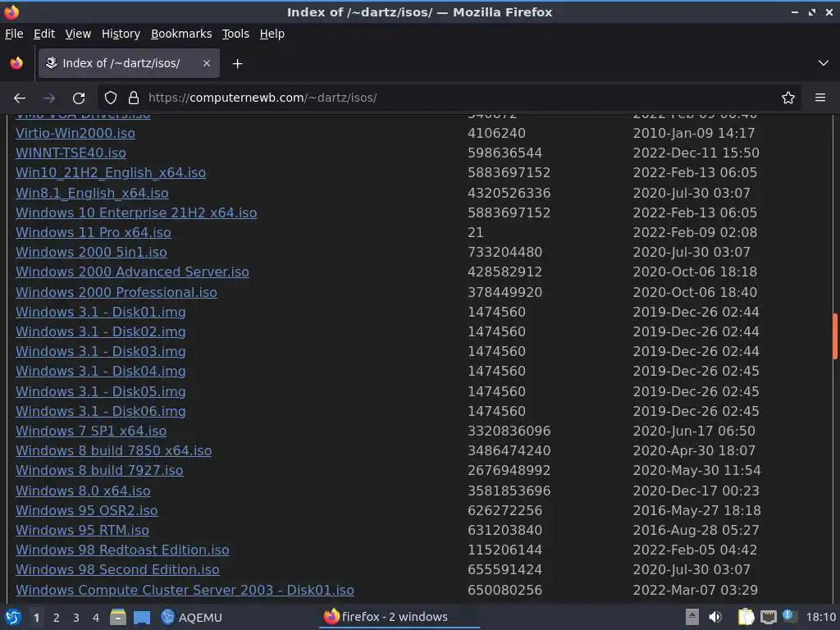Open a new tab with plus button
The width and height of the screenshot is (840, 630).
237,64
